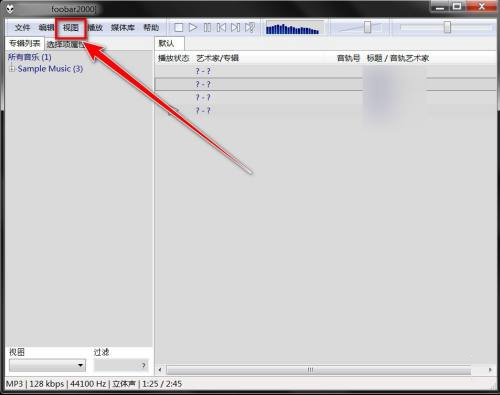Click the horizontal scrollbar right arrow
500x395 pixels.
click(490, 370)
